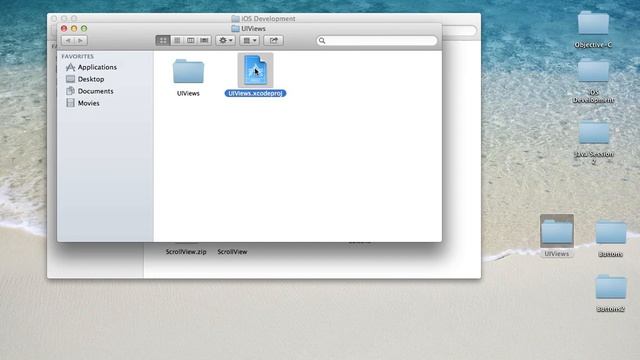
Task: Go forward in UIViews Finder window
Action: click(81, 40)
